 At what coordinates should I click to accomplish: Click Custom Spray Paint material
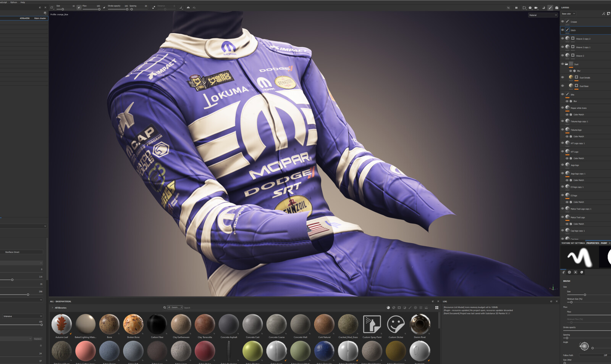click(x=372, y=325)
